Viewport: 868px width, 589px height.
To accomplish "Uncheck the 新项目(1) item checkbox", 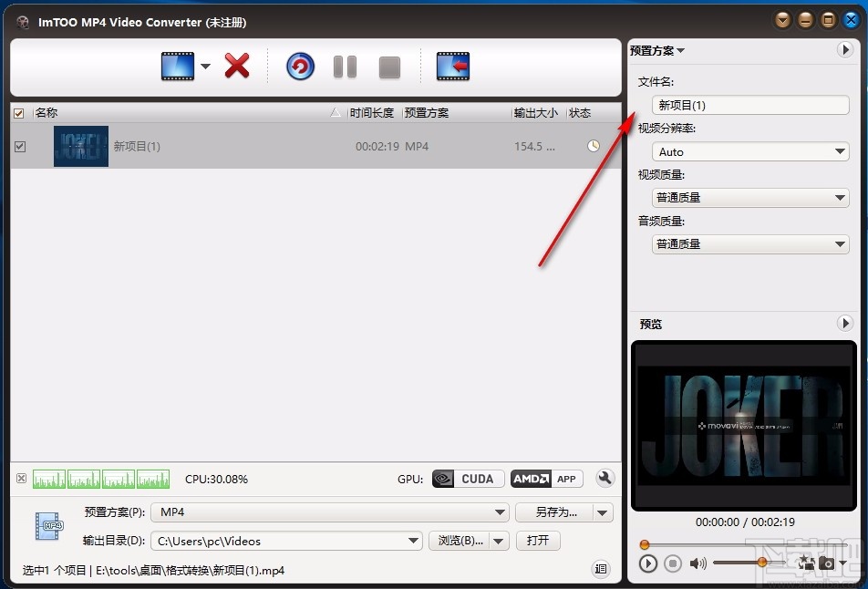I will click(19, 146).
